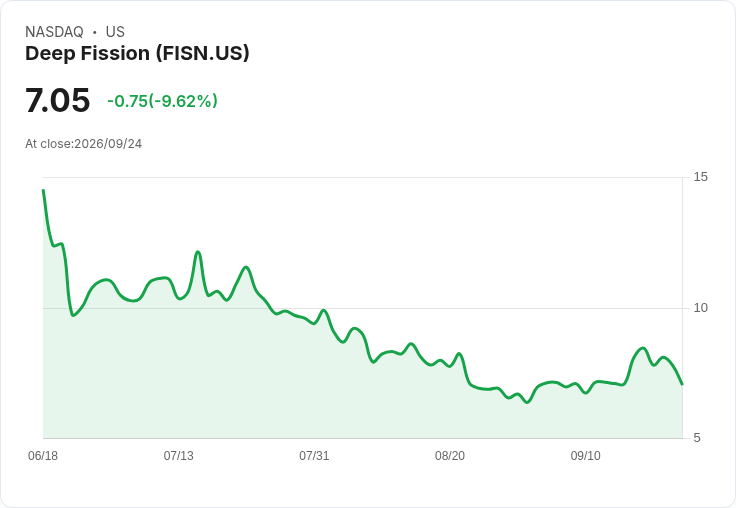The width and height of the screenshot is (736, 508).
Task: Click the US market label
Action: click(x=115, y=32)
